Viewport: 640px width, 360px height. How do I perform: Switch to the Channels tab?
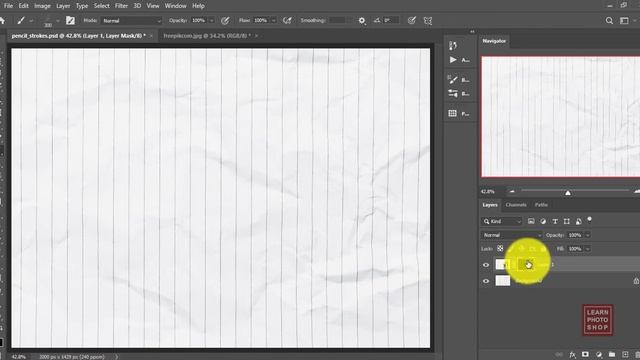(x=516, y=205)
